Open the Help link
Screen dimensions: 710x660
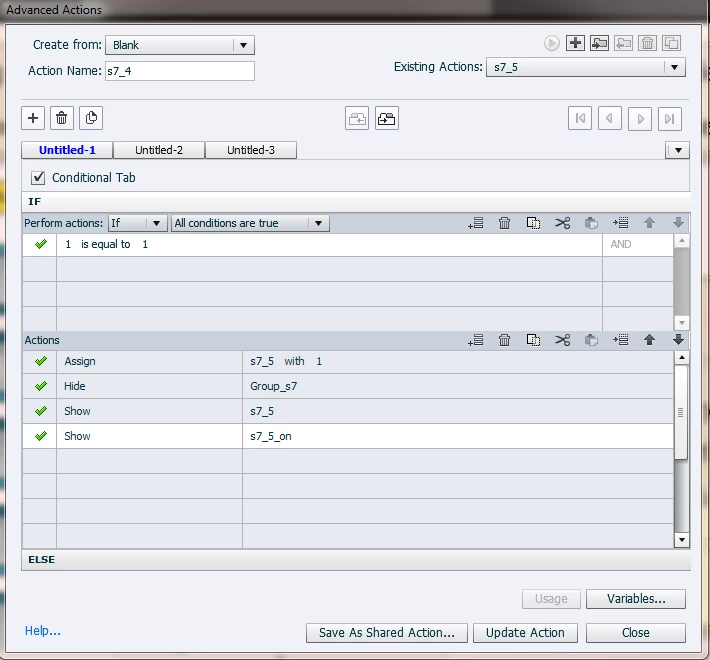(43, 631)
